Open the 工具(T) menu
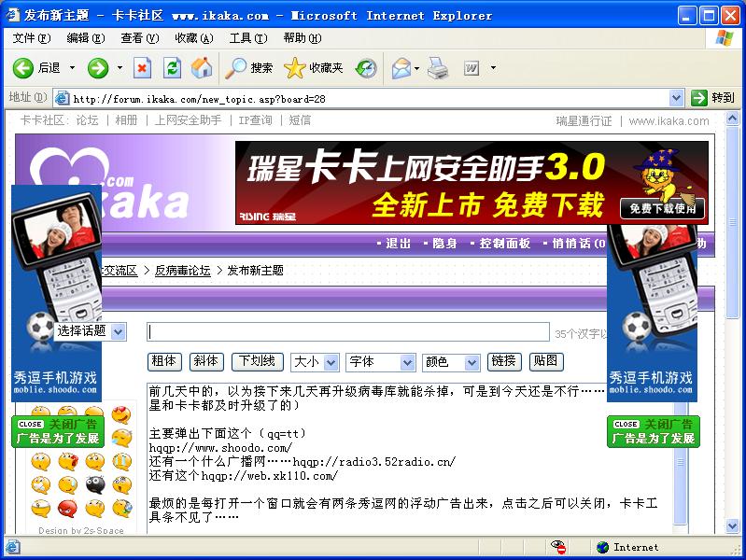 [248, 38]
